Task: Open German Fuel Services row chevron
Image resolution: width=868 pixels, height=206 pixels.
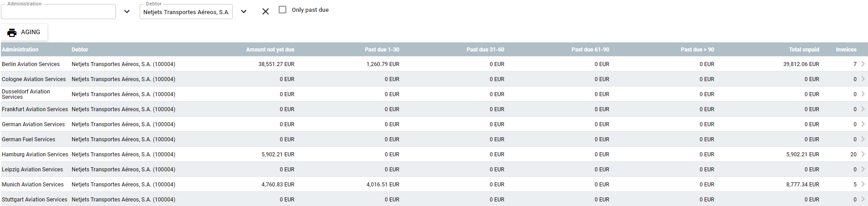Action: [x=863, y=139]
